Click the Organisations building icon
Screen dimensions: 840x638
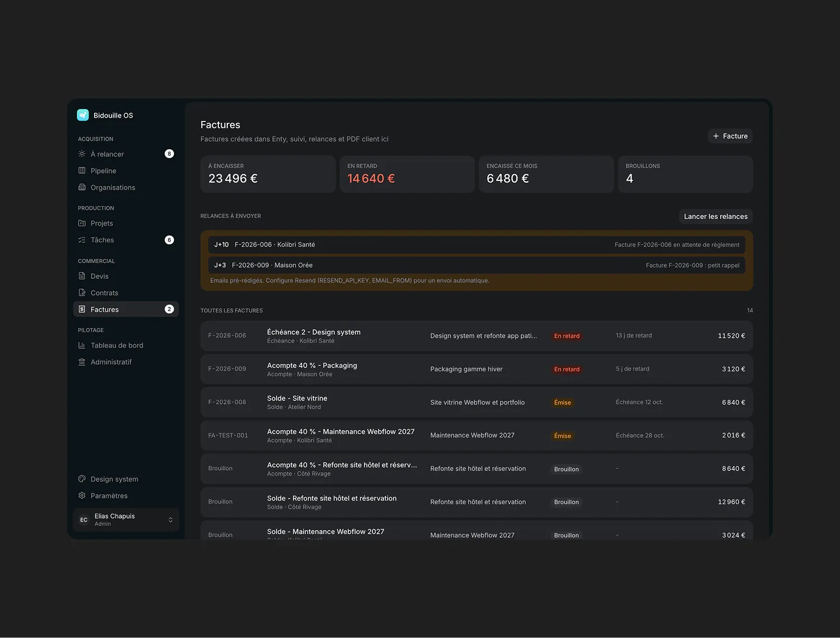[x=82, y=187]
